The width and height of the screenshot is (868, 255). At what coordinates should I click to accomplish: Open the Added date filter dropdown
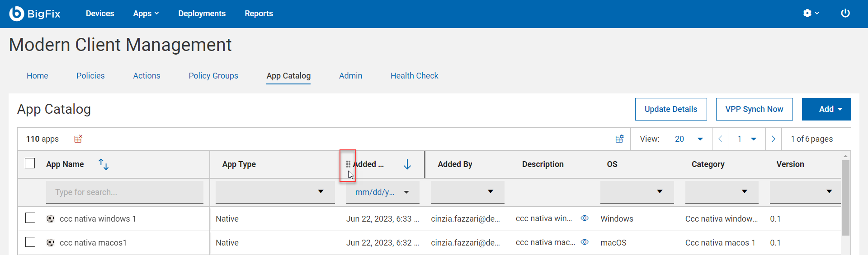pyautogui.click(x=383, y=192)
